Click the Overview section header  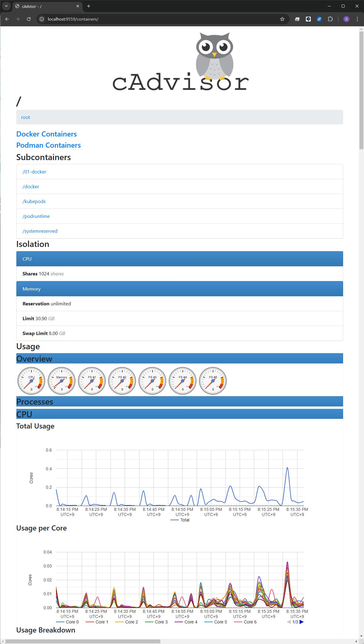coord(180,359)
